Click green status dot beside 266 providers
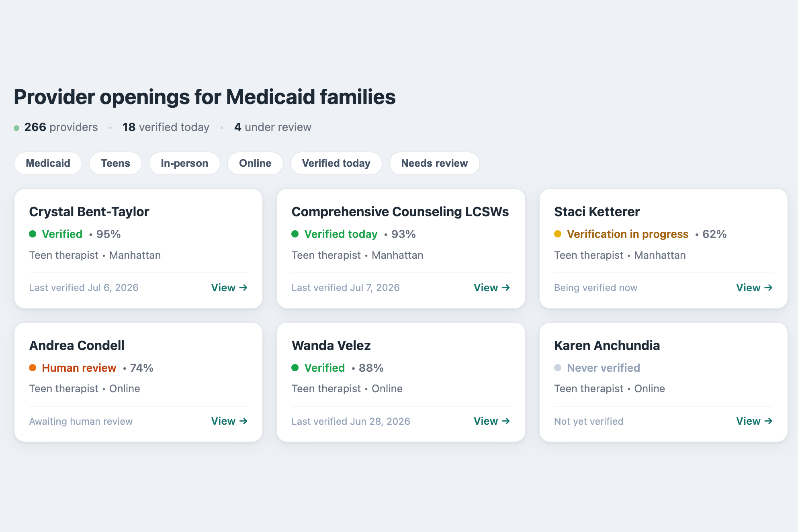The width and height of the screenshot is (798, 532). click(16, 128)
